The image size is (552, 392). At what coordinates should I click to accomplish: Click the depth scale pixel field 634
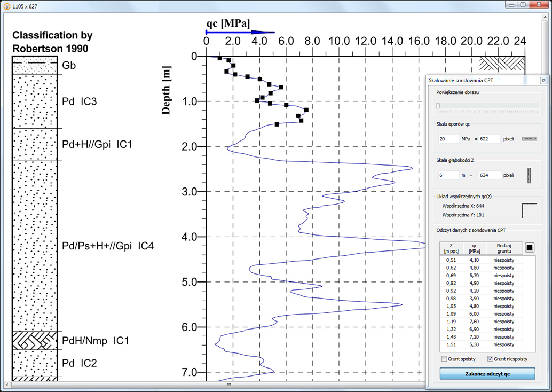(490, 175)
